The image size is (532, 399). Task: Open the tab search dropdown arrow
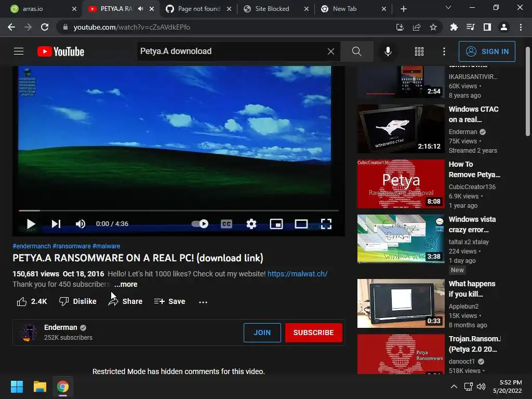point(448,7)
